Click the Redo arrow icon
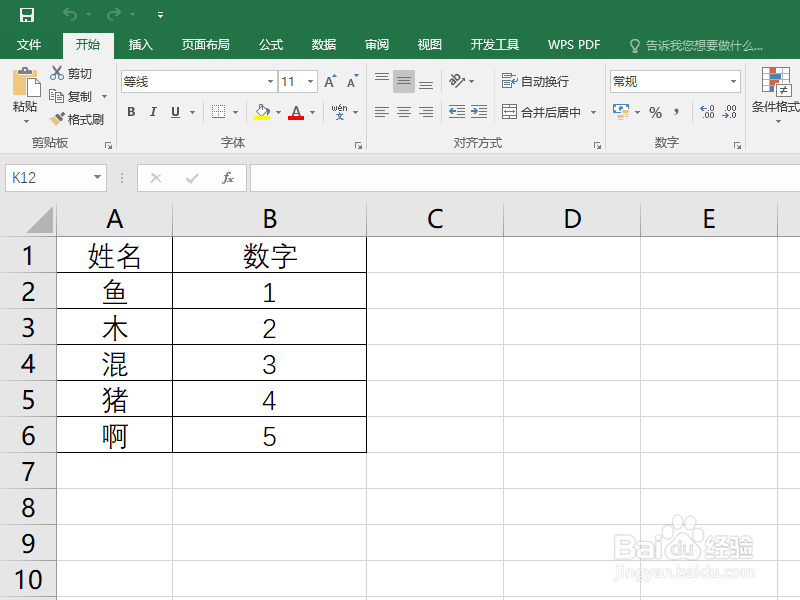The width and height of the screenshot is (800, 600). [113, 14]
